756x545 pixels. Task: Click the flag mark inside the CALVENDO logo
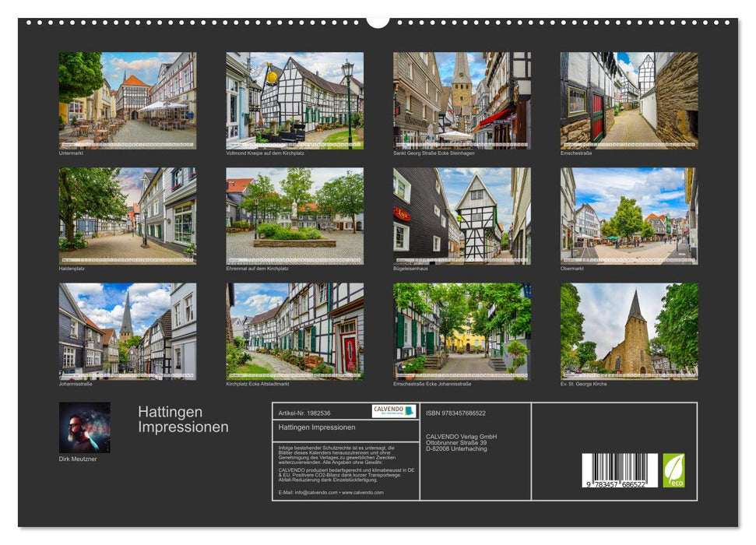coord(408,410)
